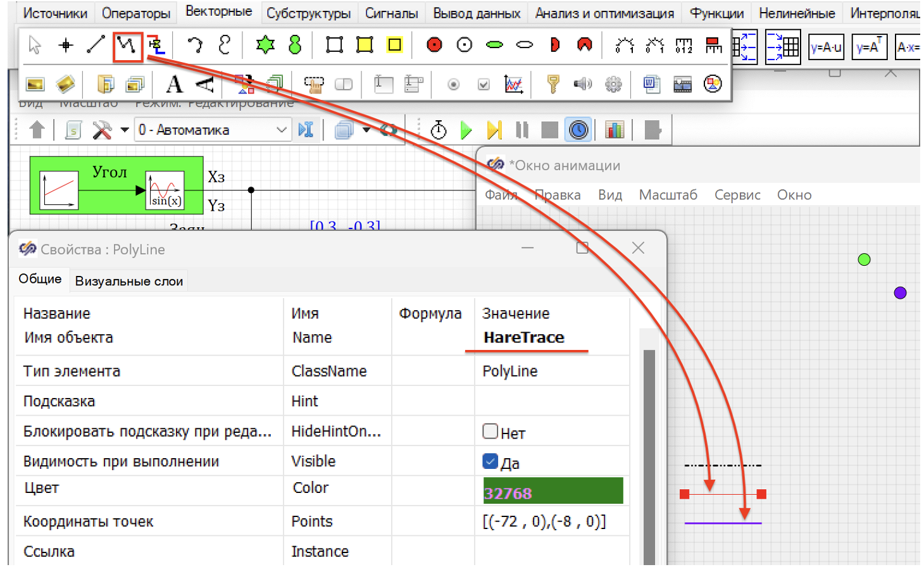Select the red half-circle sector tool
Image resolution: width=924 pixels, height=567 pixels.
(x=555, y=45)
